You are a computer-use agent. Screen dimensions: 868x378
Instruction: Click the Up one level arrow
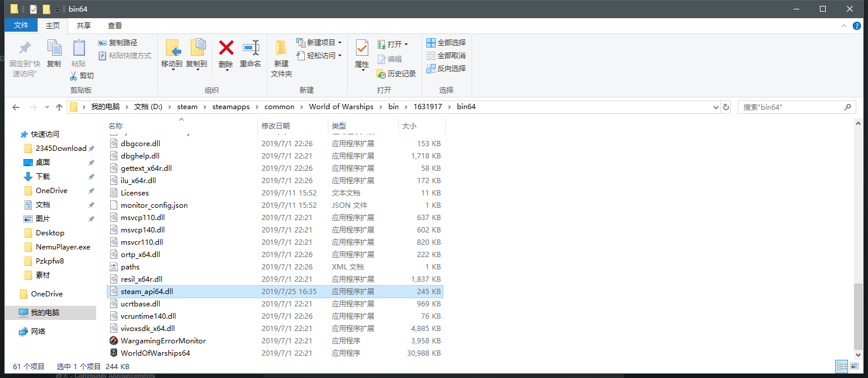pos(59,107)
